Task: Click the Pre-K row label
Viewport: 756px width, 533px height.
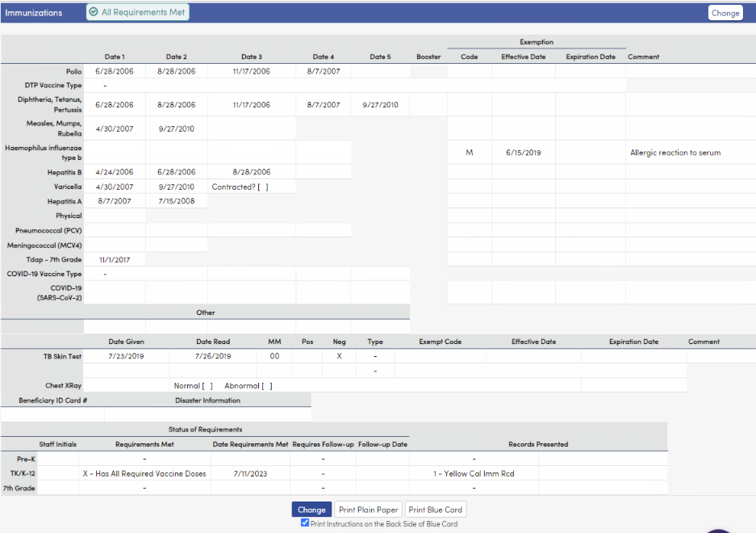Action: tap(27, 459)
